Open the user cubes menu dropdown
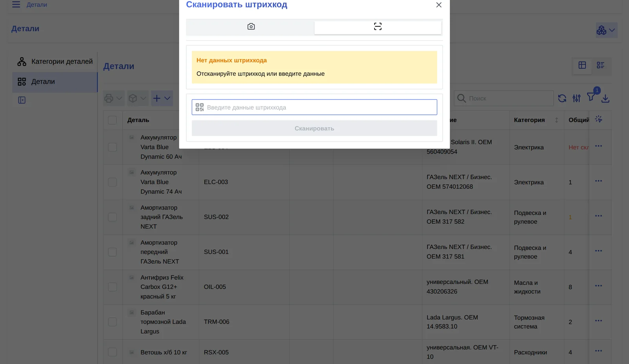629x364 pixels. tap(606, 30)
